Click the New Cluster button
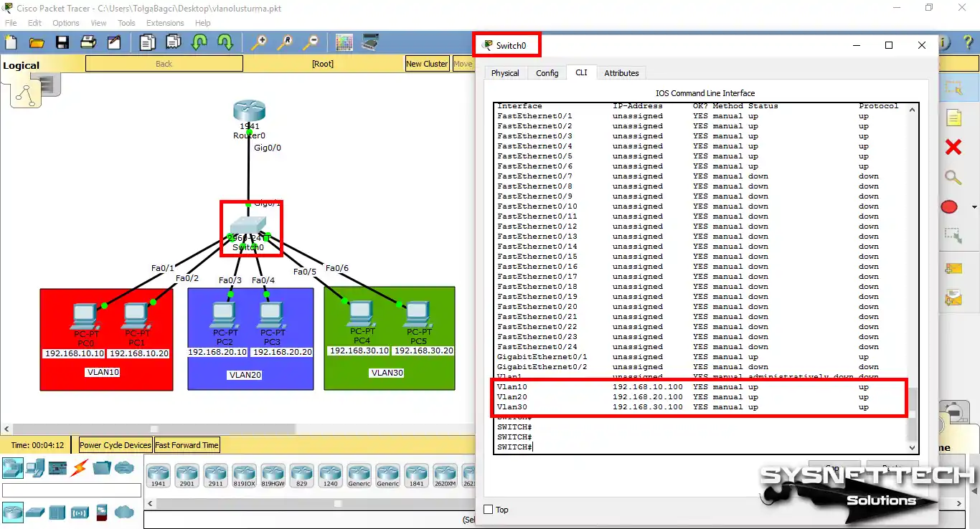 (427, 64)
